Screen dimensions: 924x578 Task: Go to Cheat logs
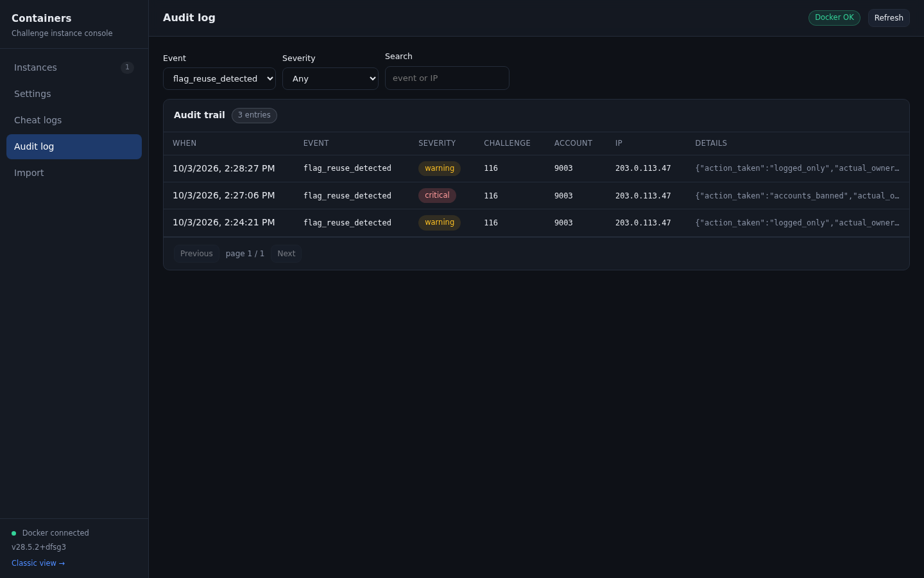click(74, 120)
